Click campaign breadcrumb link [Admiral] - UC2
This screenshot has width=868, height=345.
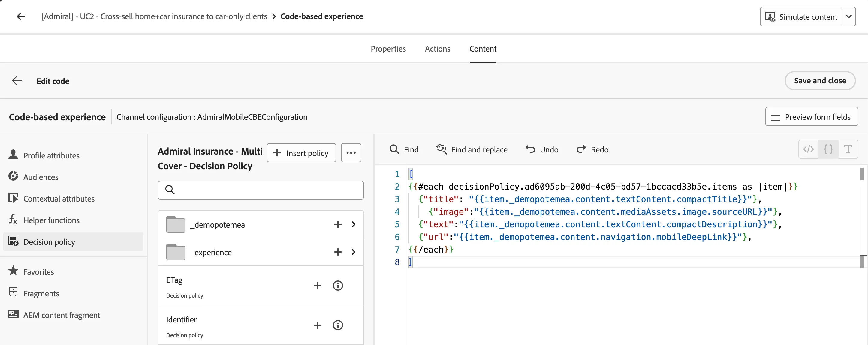click(154, 16)
